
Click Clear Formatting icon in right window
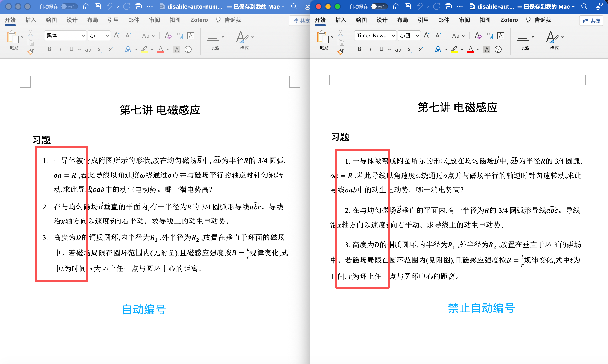[477, 36]
